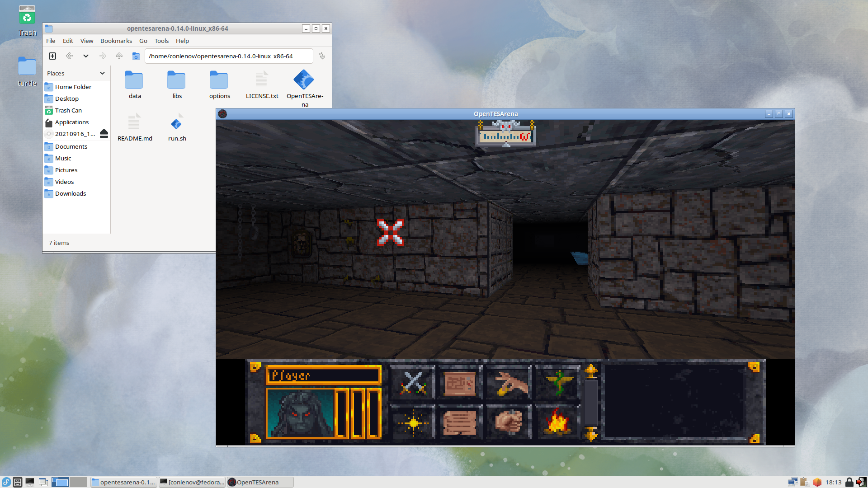
Task: Click the compass at top of game
Action: tap(505, 134)
